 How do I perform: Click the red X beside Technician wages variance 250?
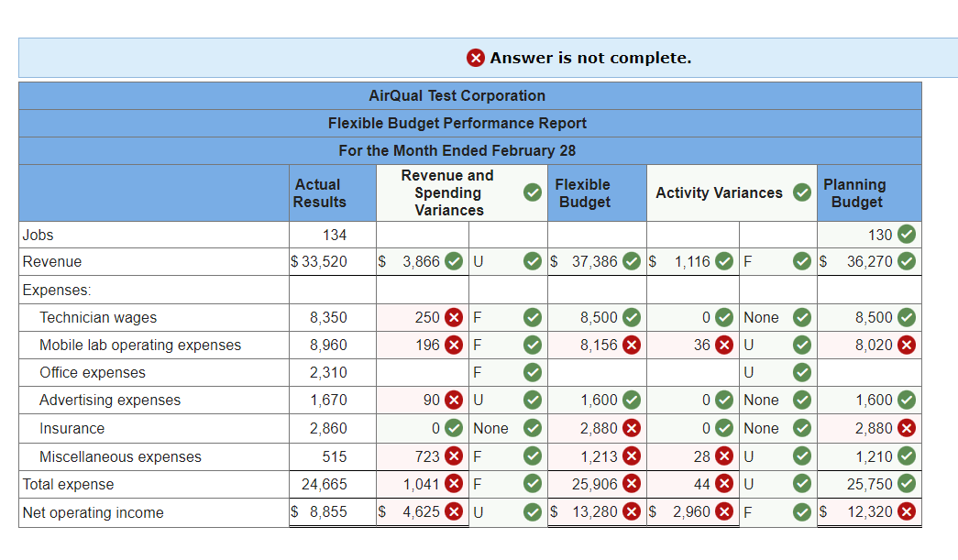click(x=454, y=317)
